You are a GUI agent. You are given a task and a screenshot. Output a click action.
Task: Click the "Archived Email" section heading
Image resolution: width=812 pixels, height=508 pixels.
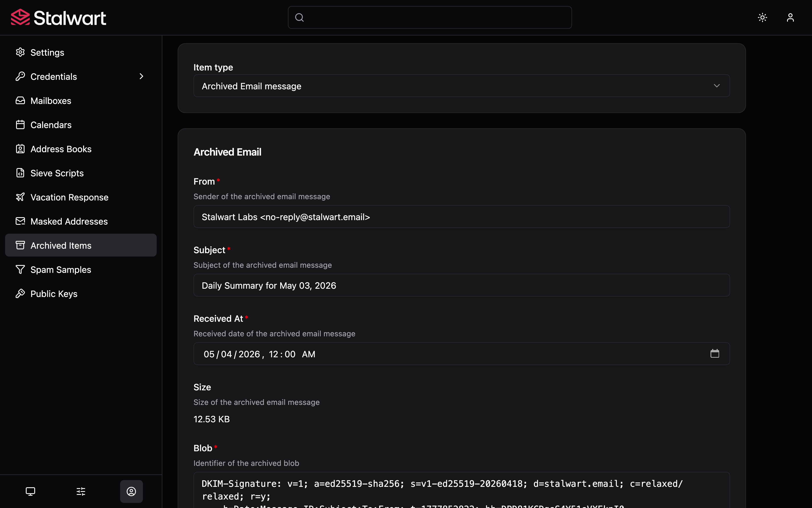coord(227,152)
